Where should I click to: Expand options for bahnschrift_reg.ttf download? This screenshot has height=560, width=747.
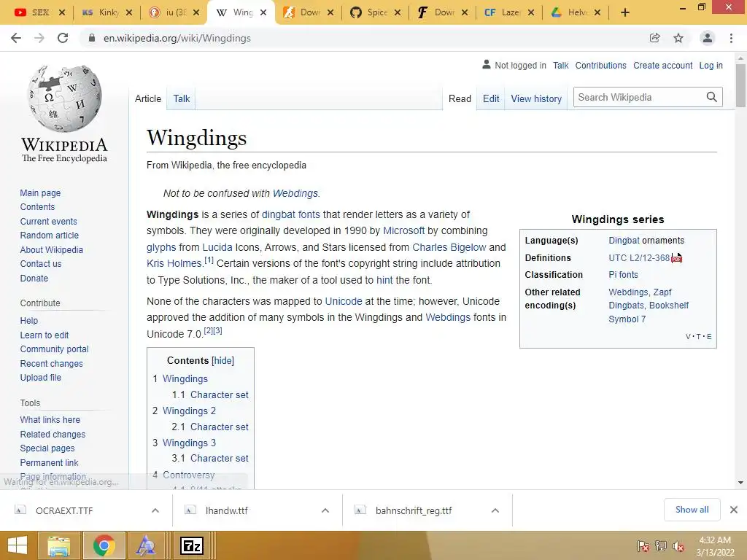(495, 510)
